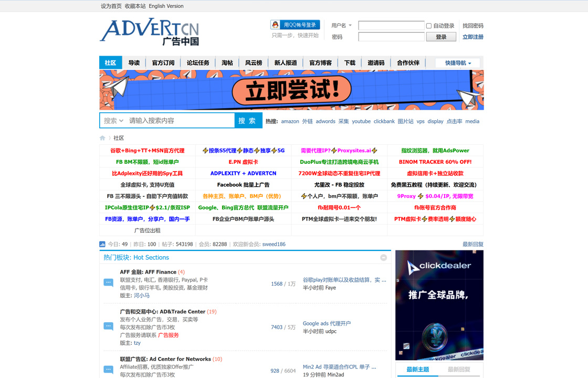The image size is (588, 378).
Task: Click the home icon in breadcrumb
Action: (102, 138)
